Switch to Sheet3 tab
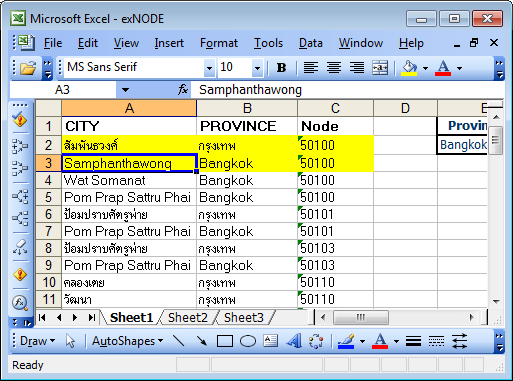This screenshot has width=513, height=381. pyautogui.click(x=244, y=317)
